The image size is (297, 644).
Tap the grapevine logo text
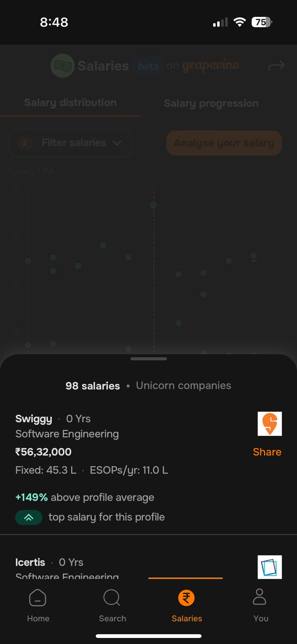(211, 66)
